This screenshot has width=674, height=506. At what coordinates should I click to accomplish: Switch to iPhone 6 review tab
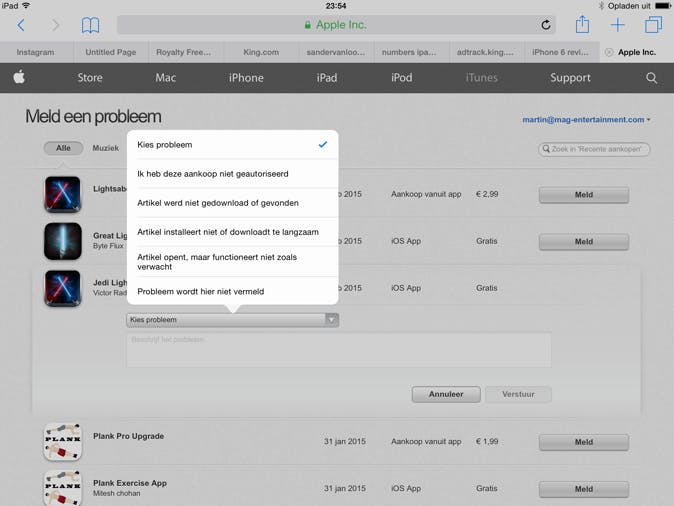[561, 52]
